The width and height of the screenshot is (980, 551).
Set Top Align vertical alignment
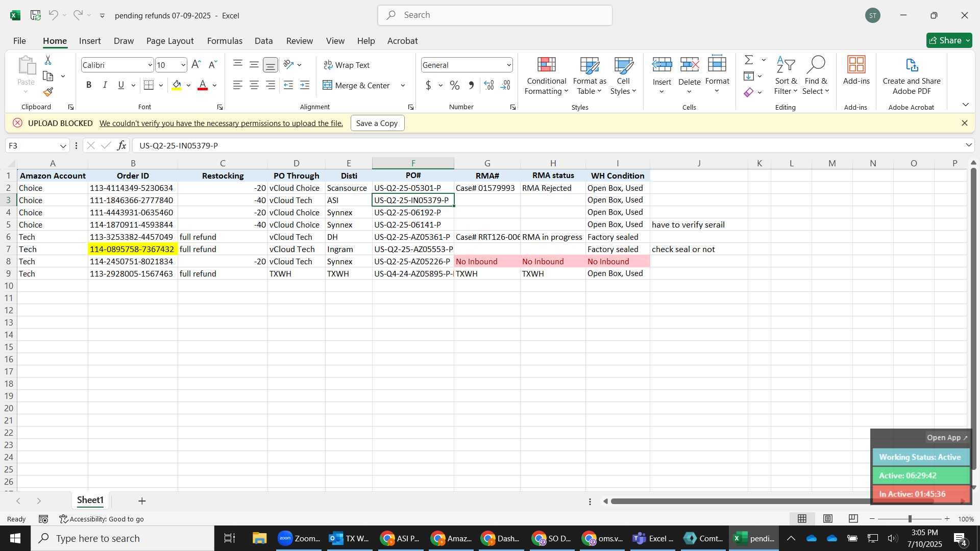pyautogui.click(x=238, y=65)
